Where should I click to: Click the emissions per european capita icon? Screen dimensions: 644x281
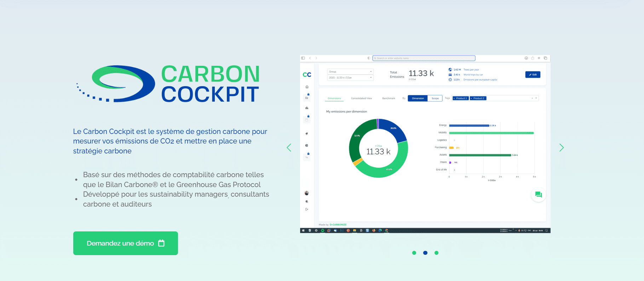(x=450, y=80)
